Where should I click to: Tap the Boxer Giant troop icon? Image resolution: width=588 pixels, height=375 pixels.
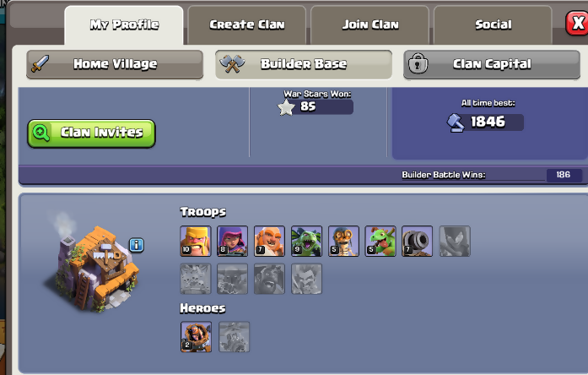tap(269, 241)
